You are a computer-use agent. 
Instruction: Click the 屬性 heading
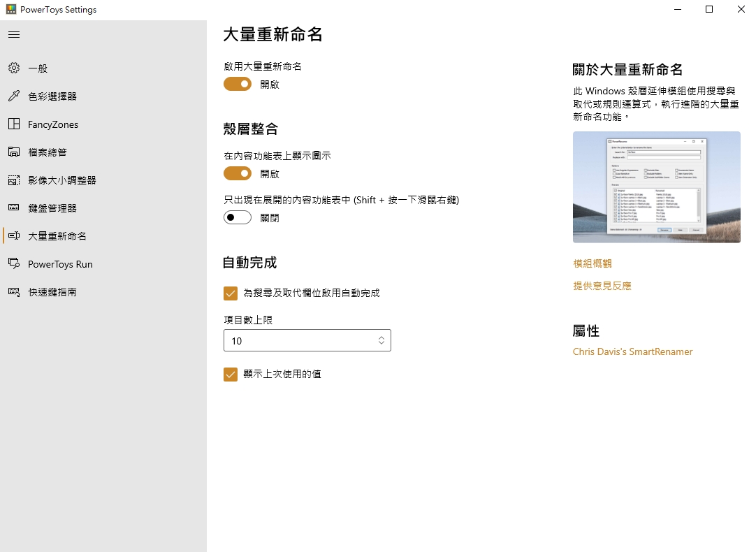point(586,331)
